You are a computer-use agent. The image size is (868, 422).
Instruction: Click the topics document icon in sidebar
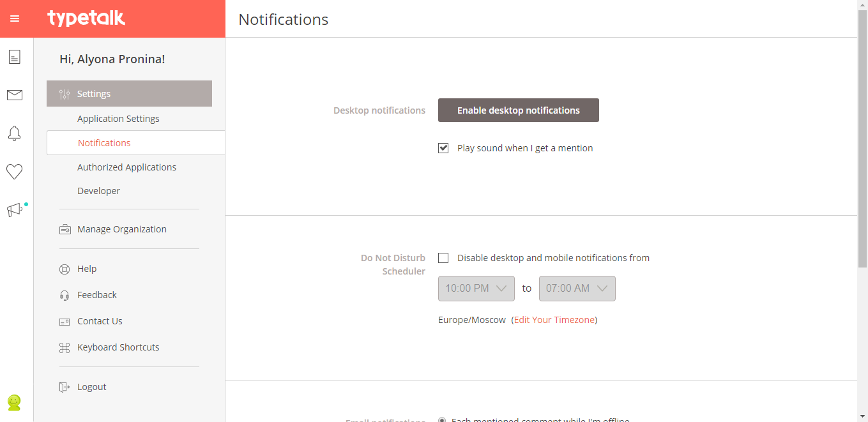[14, 57]
